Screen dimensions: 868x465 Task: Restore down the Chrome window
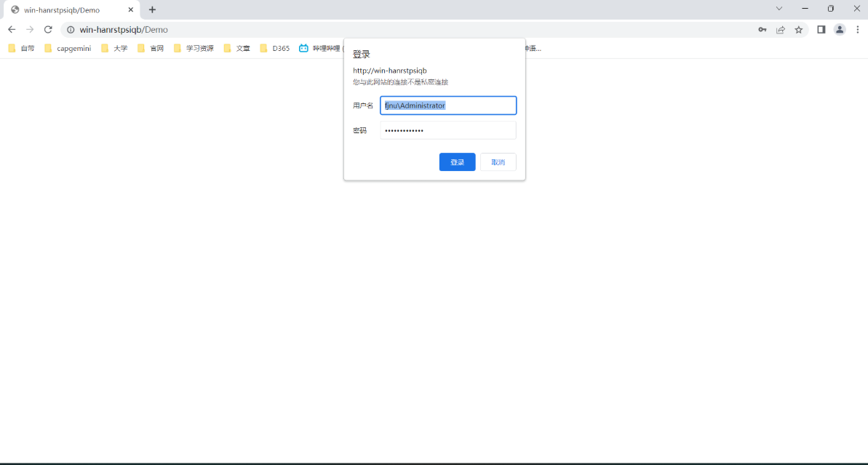[830, 8]
